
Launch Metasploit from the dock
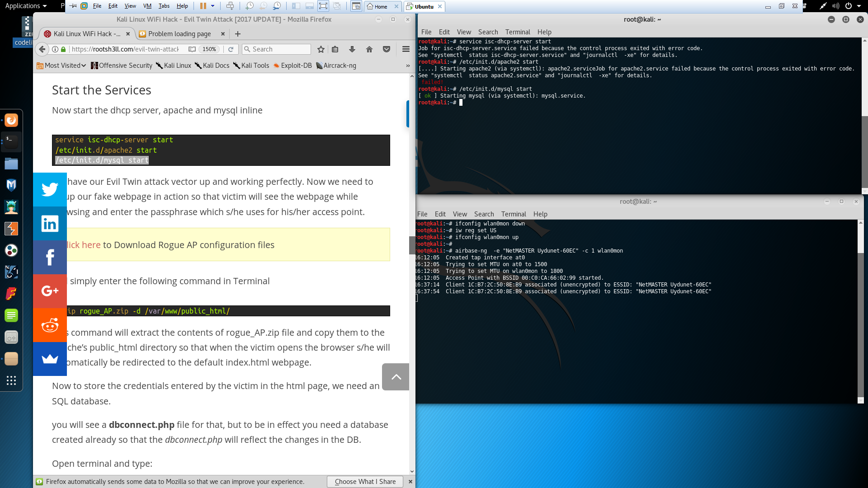(x=11, y=185)
